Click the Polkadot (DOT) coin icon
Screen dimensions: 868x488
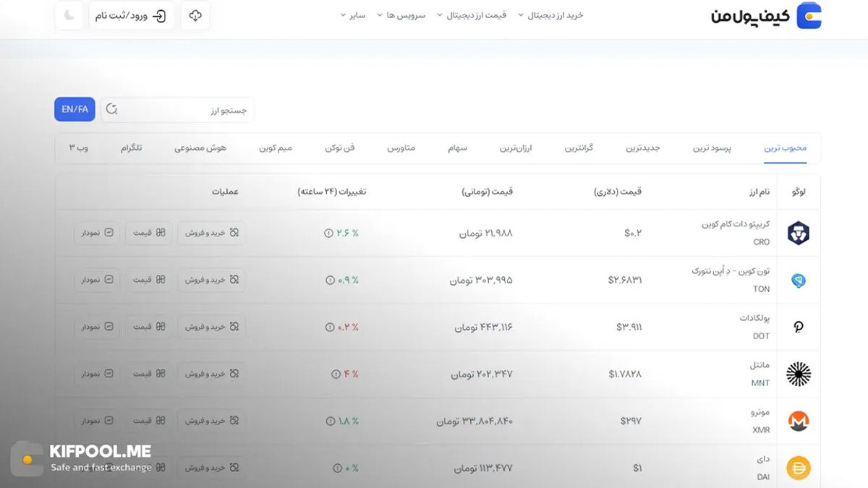pos(799,327)
